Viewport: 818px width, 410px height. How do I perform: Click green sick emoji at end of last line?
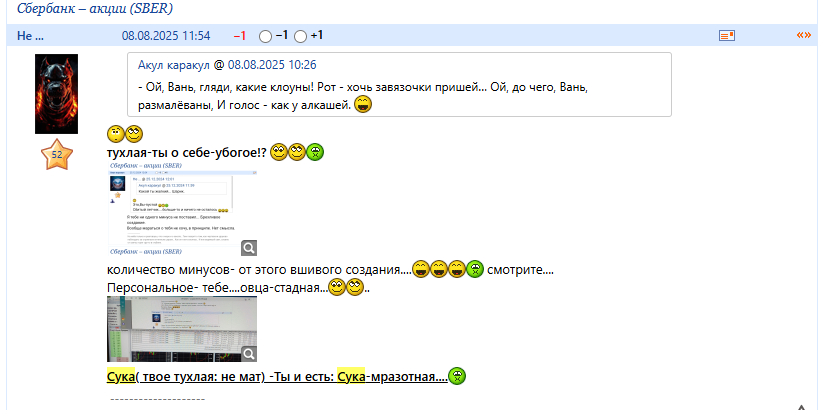457,377
